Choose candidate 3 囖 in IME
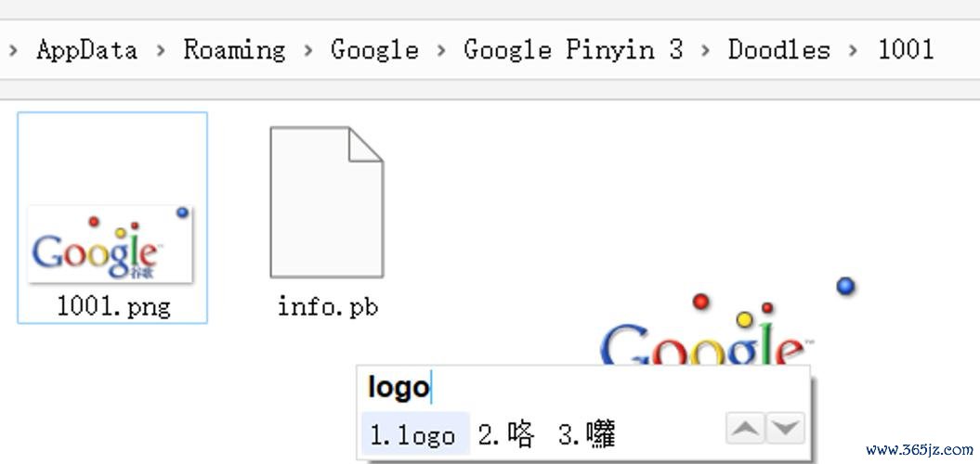Image resolution: width=980 pixels, height=464 pixels. point(587,434)
